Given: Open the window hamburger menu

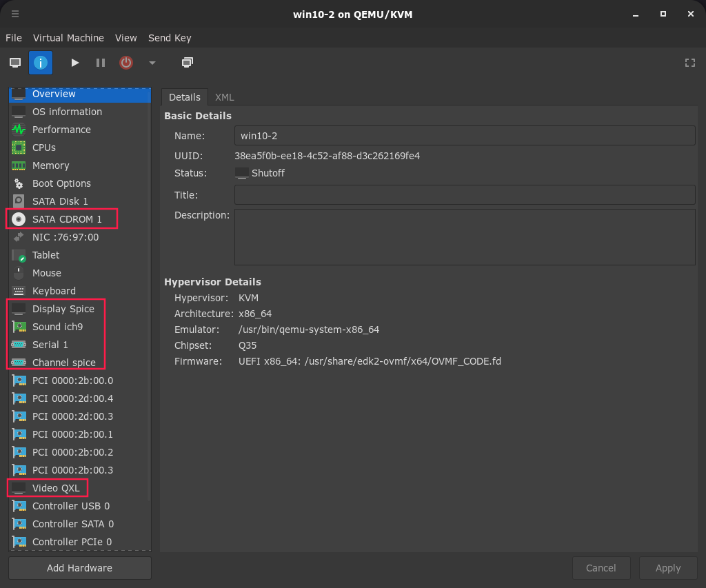Looking at the screenshot, I should click(x=15, y=14).
